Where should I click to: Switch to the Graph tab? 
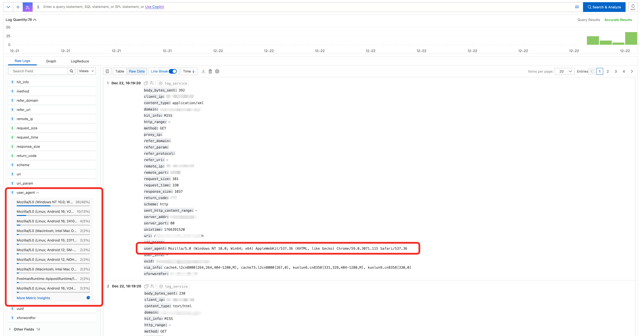point(51,61)
